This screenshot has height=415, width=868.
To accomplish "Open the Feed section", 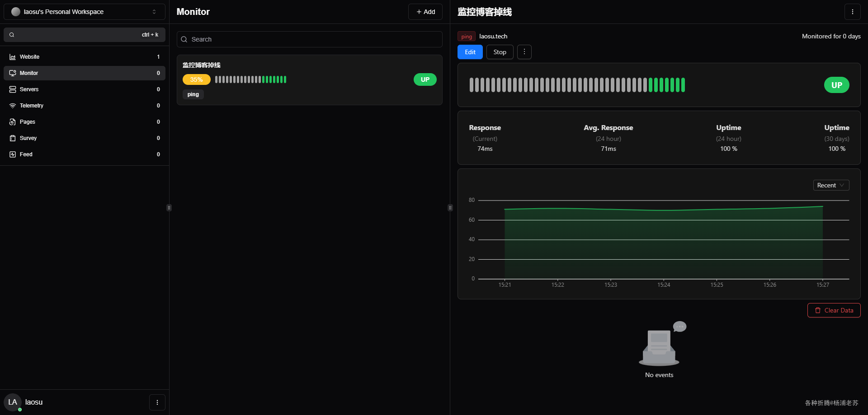I will tap(85, 154).
